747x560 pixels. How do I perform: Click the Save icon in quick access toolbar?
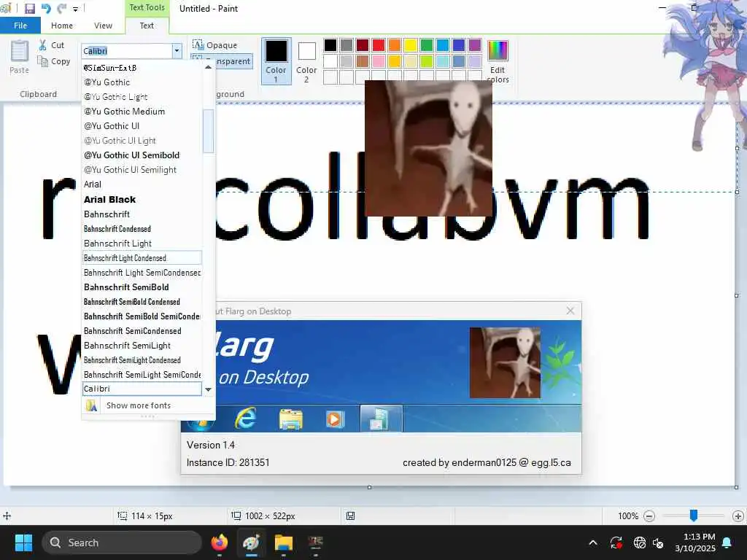(x=29, y=8)
